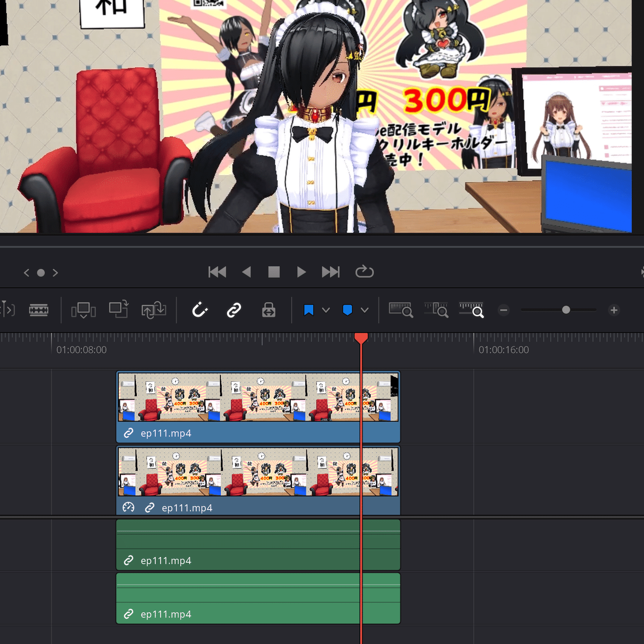Open the marker color dropdown
This screenshot has width=644, height=644.
coord(366,310)
